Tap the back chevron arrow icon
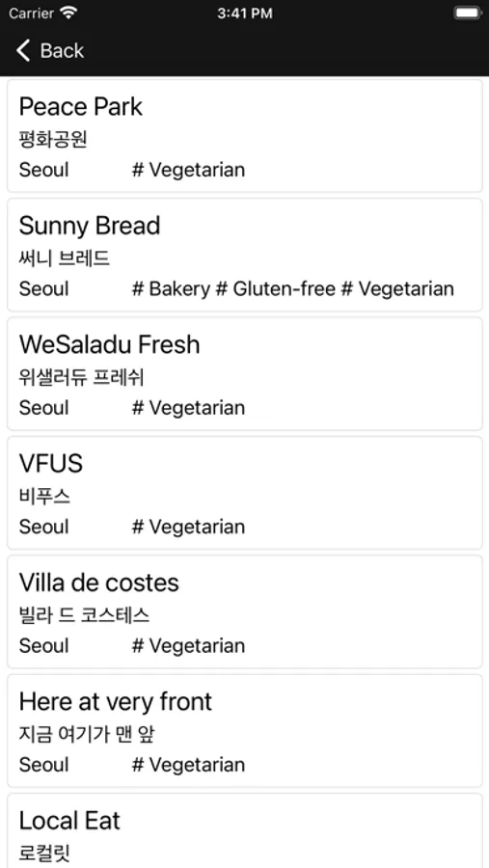 coord(23,50)
